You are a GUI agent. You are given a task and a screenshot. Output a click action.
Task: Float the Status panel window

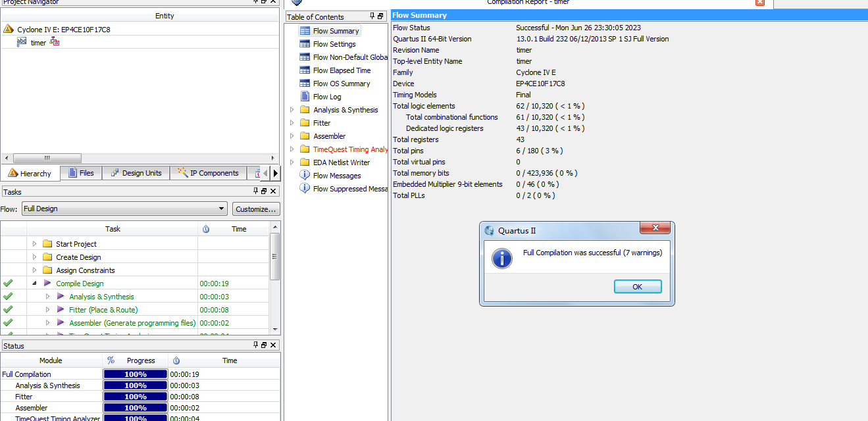[264, 345]
